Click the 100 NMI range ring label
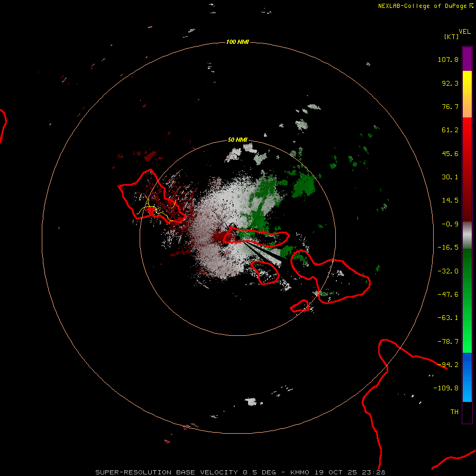 pos(237,42)
